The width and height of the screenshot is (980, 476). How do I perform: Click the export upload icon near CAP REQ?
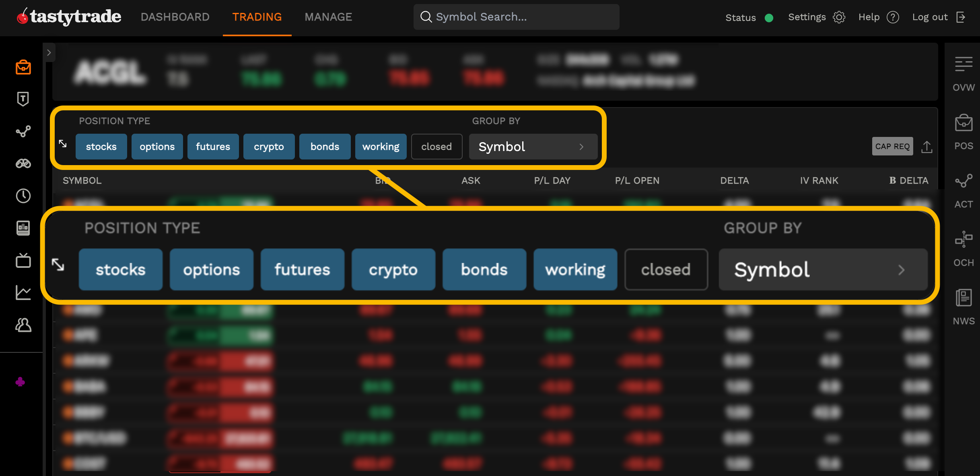point(927,147)
